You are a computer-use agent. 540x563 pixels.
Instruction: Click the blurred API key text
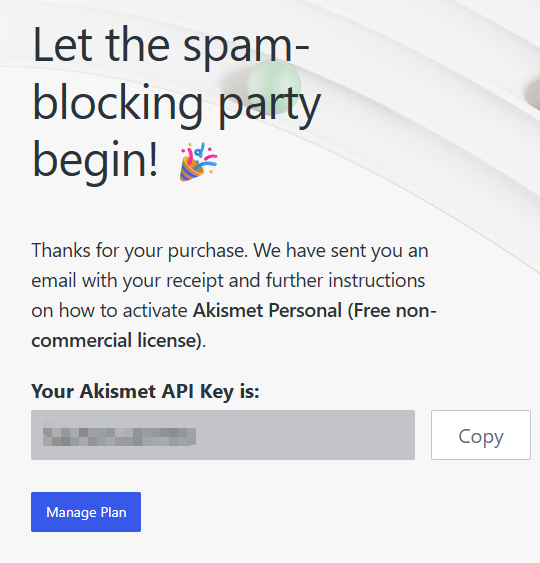pyautogui.click(x=119, y=437)
